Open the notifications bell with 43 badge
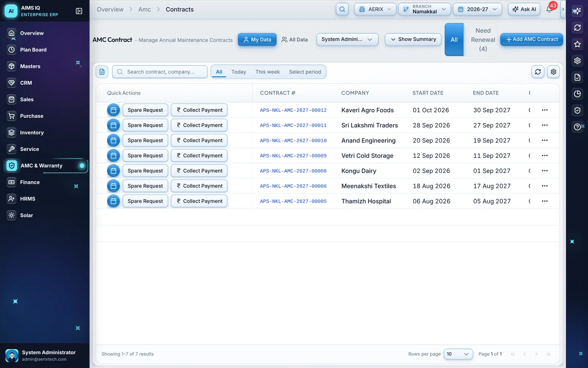Screen dimensions: 588x368 [549, 9]
